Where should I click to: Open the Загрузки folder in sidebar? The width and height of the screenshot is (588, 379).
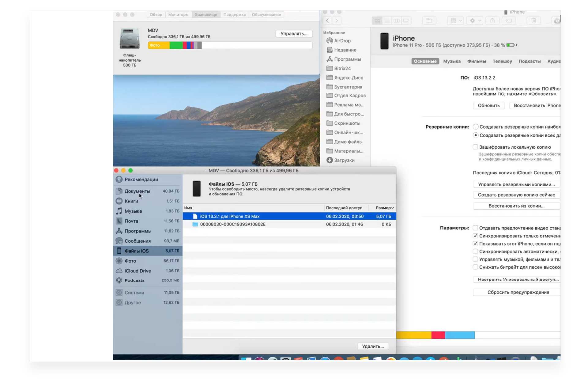344,160
